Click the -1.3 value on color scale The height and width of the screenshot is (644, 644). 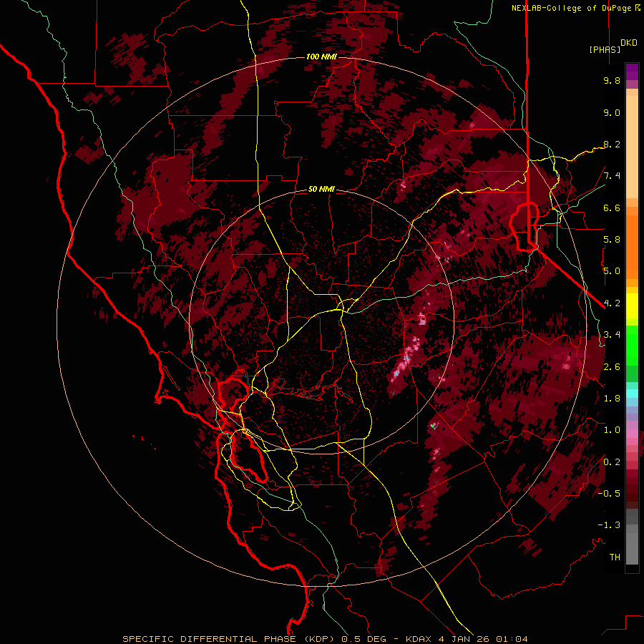click(x=609, y=525)
